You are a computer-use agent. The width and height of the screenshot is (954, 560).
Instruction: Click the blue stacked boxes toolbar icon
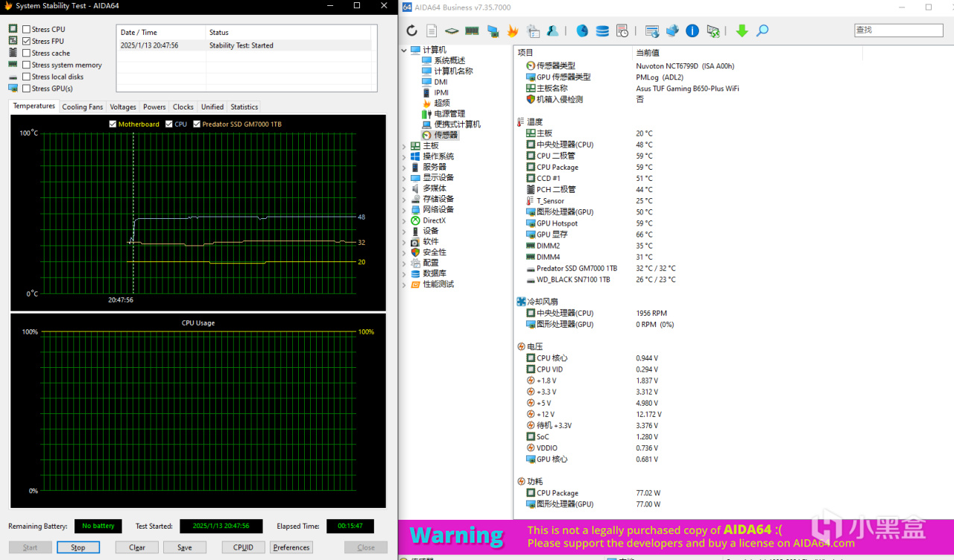(x=672, y=31)
